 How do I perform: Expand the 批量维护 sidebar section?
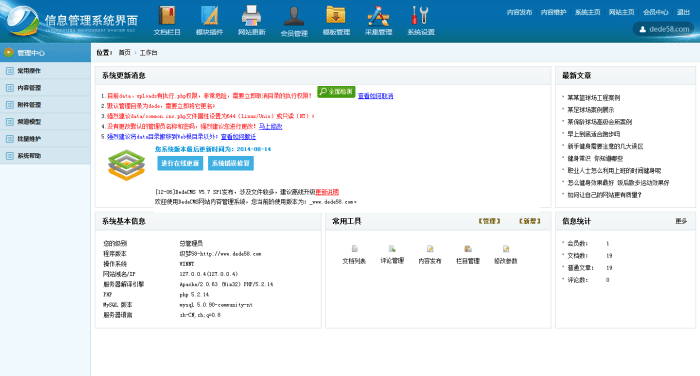click(x=45, y=138)
